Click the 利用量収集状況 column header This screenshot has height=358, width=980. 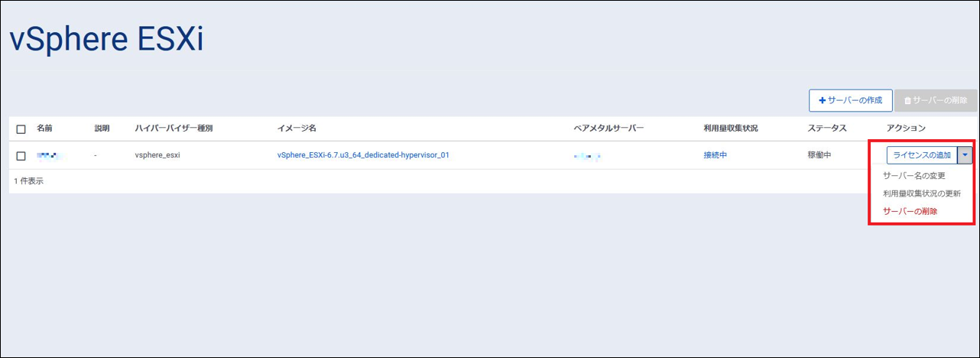coord(731,129)
